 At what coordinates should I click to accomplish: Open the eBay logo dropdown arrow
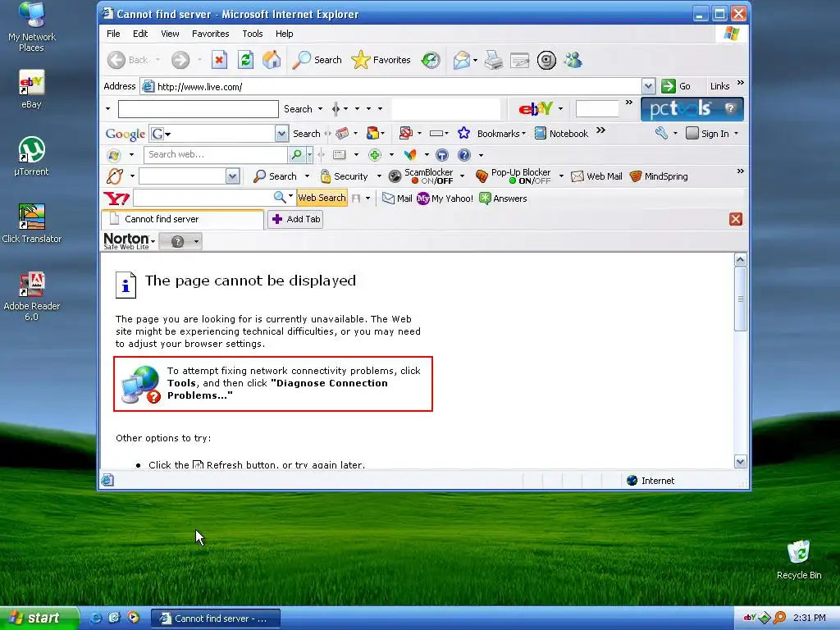coord(560,109)
